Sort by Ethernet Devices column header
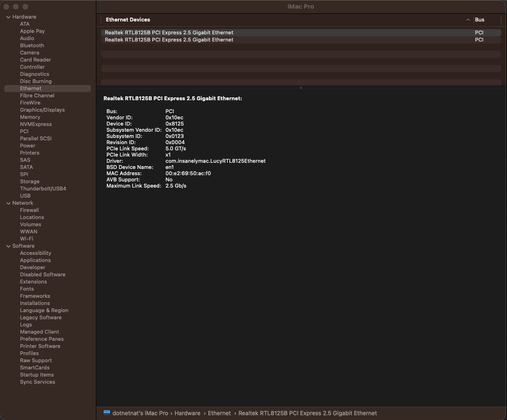The image size is (507, 420). (x=128, y=20)
